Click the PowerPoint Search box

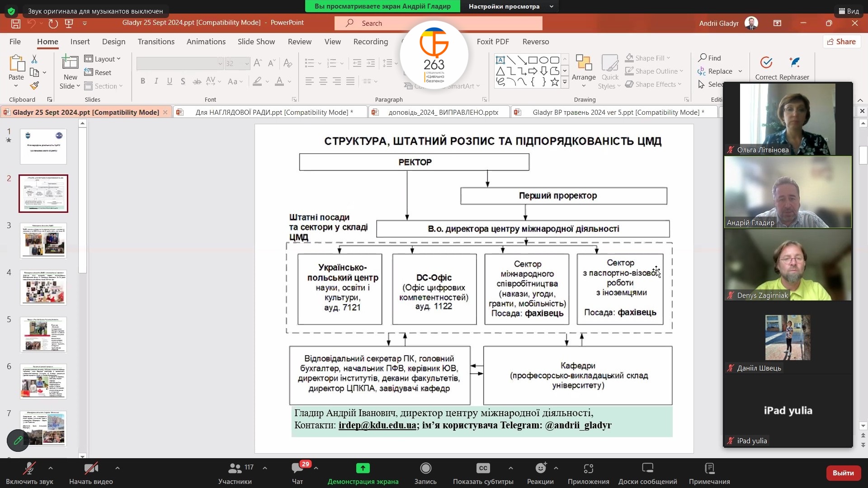(x=438, y=23)
